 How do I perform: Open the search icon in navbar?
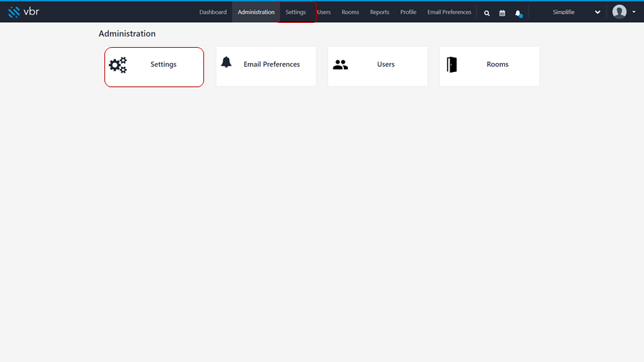(487, 13)
